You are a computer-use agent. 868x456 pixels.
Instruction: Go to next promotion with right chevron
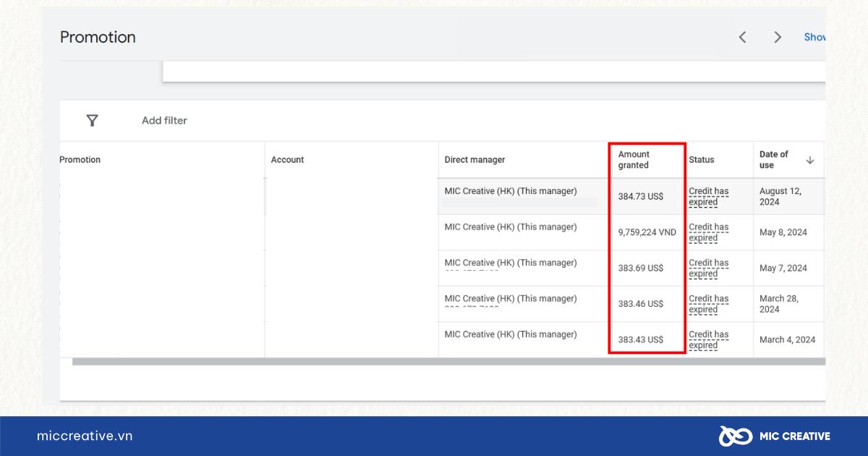[778, 37]
